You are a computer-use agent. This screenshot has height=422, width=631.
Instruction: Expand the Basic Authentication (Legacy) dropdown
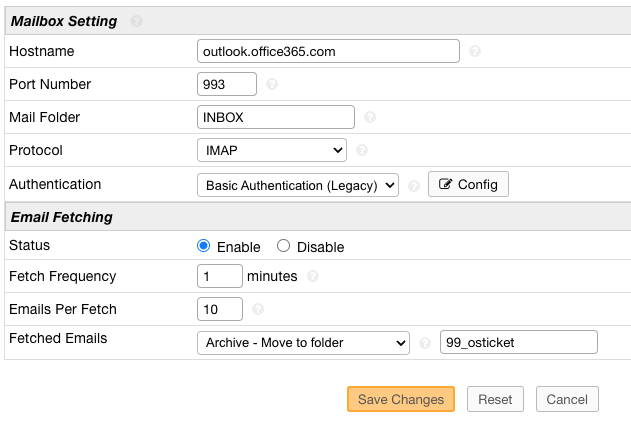coord(298,185)
